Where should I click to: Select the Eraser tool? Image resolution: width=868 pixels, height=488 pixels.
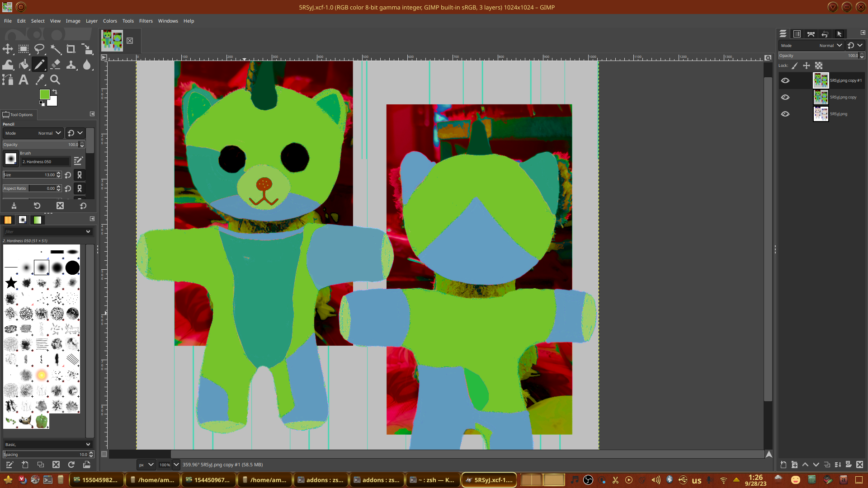tap(56, 65)
